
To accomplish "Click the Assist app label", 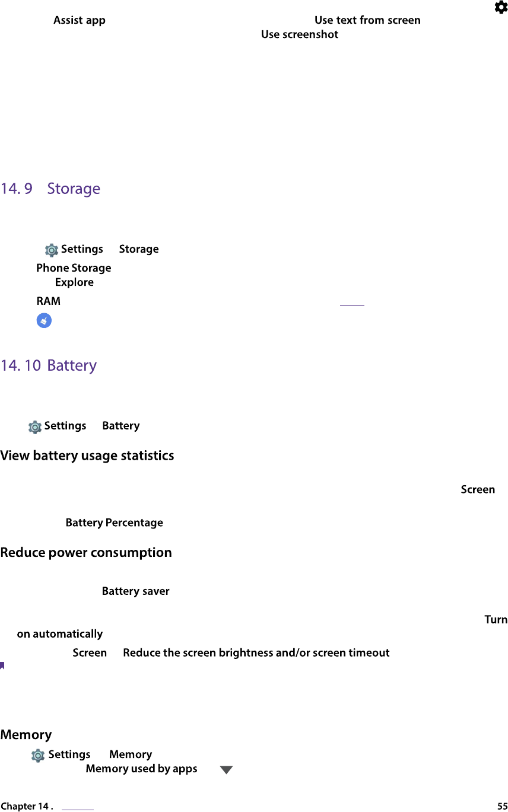I will (x=80, y=20).
